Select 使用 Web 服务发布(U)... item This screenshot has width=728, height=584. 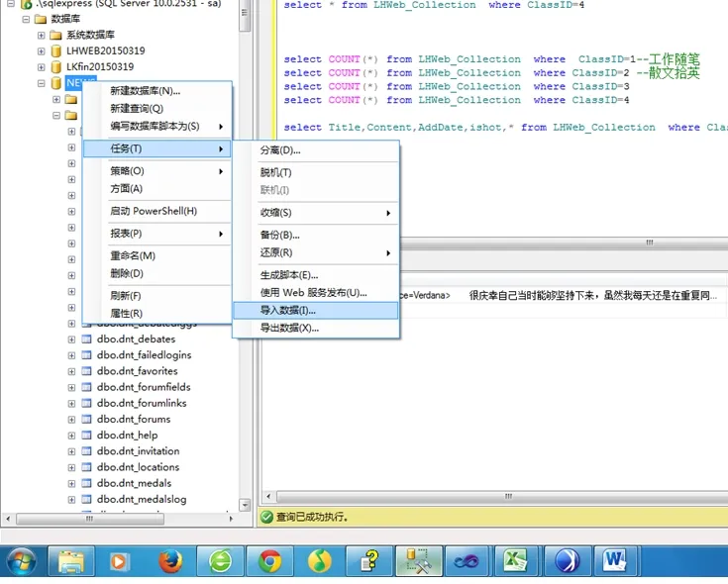pyautogui.click(x=316, y=293)
